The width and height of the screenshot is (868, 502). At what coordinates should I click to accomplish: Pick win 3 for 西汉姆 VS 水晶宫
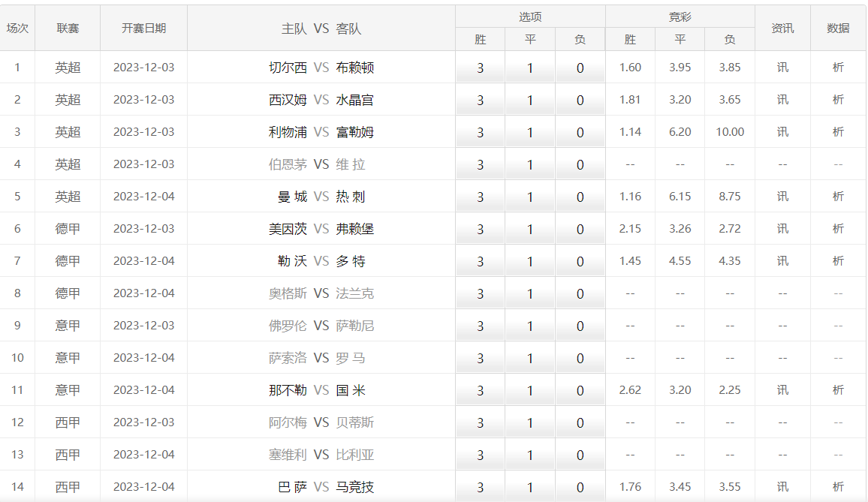point(480,100)
